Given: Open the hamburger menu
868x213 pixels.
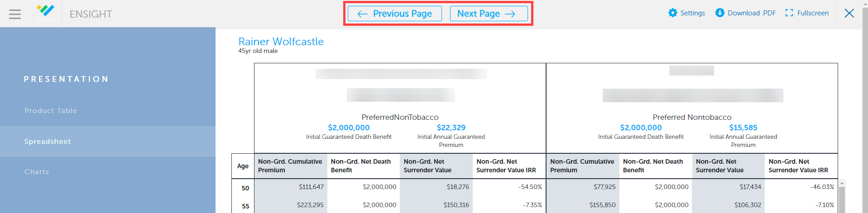Looking at the screenshot, I should (15, 14).
